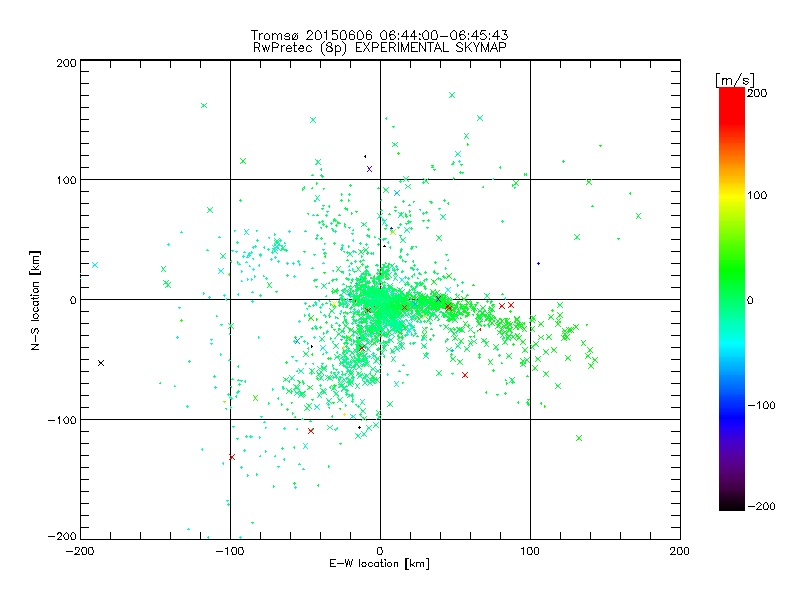Click E-W axis tick label "100"
The height and width of the screenshot is (600, 800).
tap(530, 551)
